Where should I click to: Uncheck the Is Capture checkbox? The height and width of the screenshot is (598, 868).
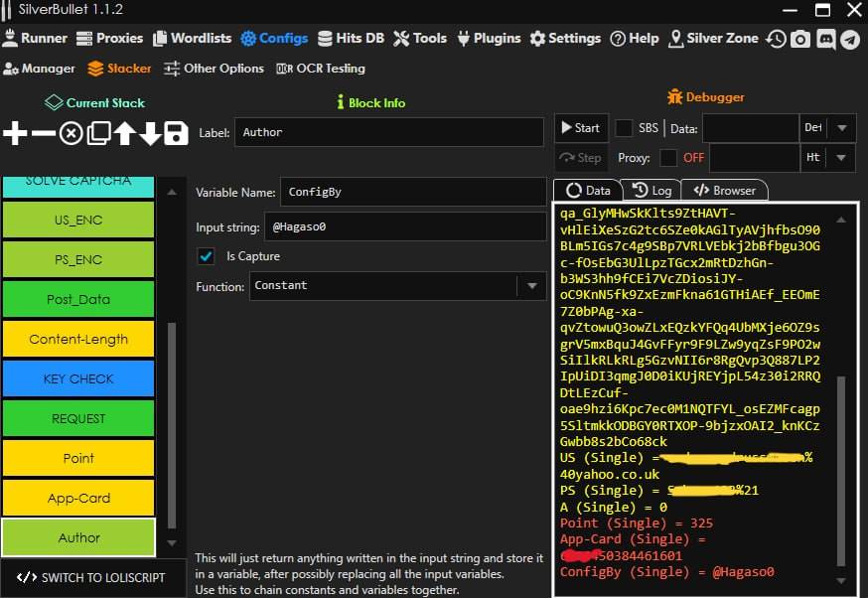point(207,256)
